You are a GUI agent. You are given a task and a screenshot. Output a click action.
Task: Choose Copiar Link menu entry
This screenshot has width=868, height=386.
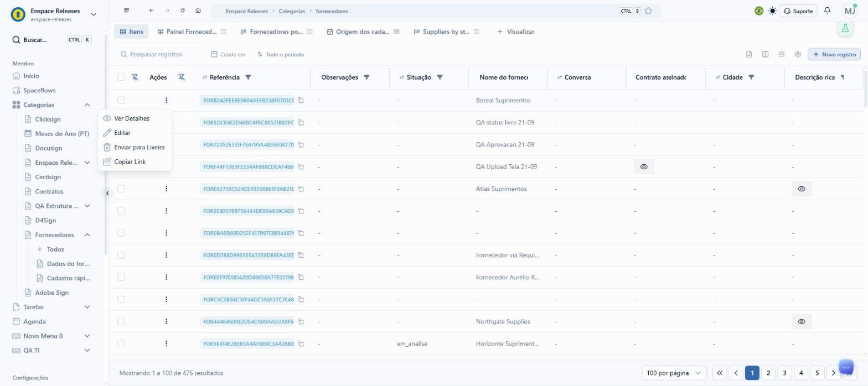coord(135,161)
